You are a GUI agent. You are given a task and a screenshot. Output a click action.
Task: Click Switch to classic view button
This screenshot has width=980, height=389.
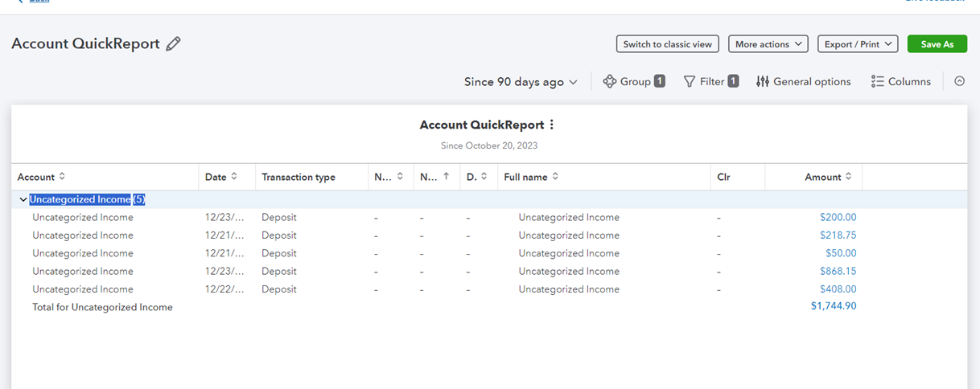tap(668, 44)
